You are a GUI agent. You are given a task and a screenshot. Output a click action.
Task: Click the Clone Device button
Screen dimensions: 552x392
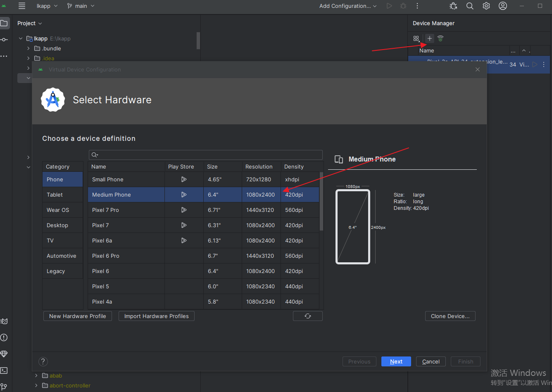click(x=450, y=316)
